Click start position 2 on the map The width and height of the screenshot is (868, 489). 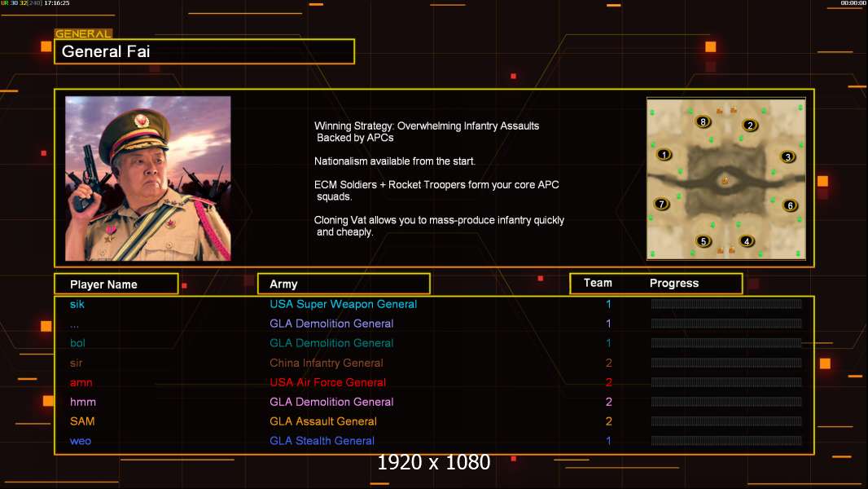pos(750,126)
